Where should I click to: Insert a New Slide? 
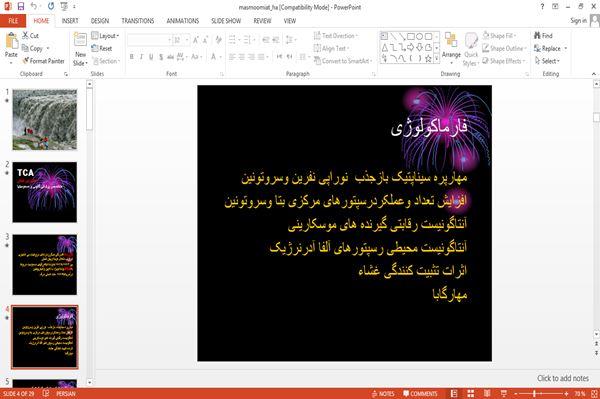point(80,49)
